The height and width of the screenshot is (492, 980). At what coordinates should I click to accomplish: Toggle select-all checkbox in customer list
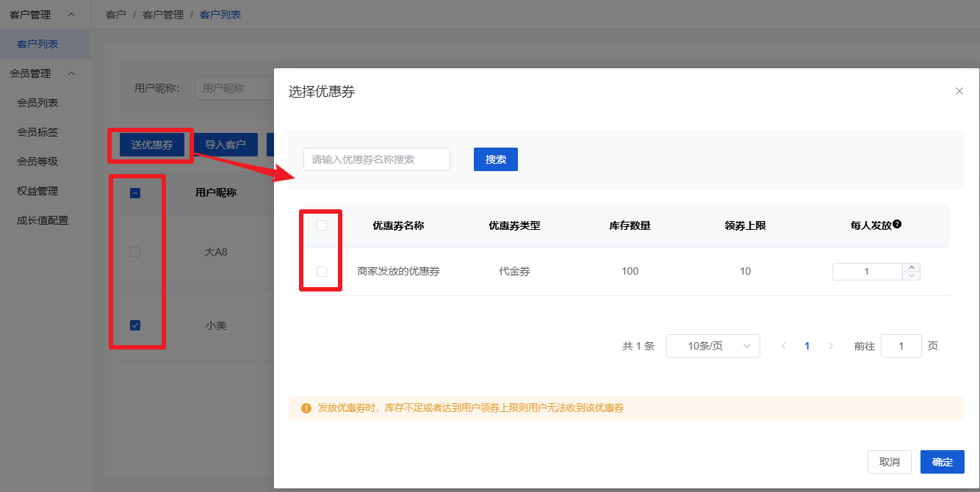click(x=135, y=193)
